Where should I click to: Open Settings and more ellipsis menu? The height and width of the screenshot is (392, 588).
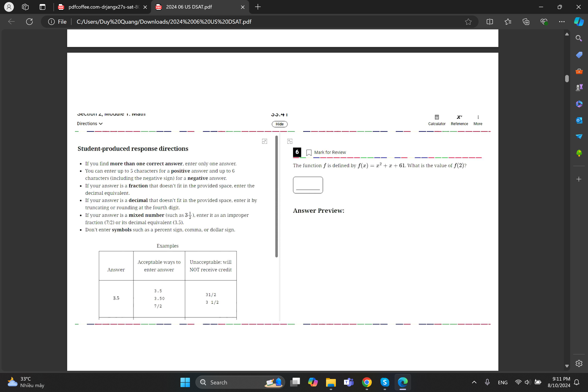click(562, 22)
